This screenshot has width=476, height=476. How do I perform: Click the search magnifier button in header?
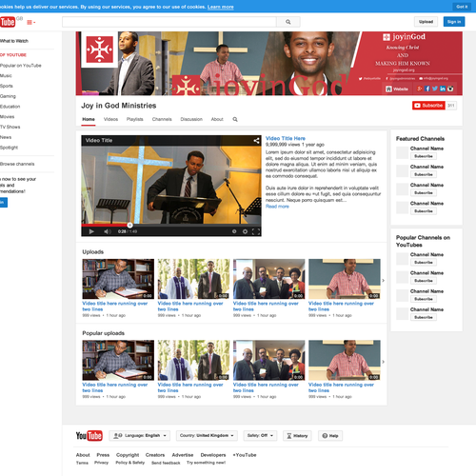[x=288, y=22]
